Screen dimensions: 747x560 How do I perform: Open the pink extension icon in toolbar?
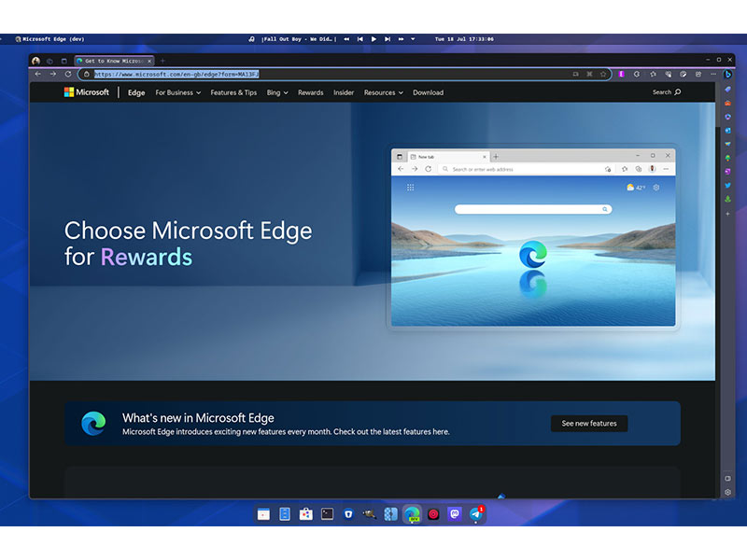pyautogui.click(x=622, y=75)
